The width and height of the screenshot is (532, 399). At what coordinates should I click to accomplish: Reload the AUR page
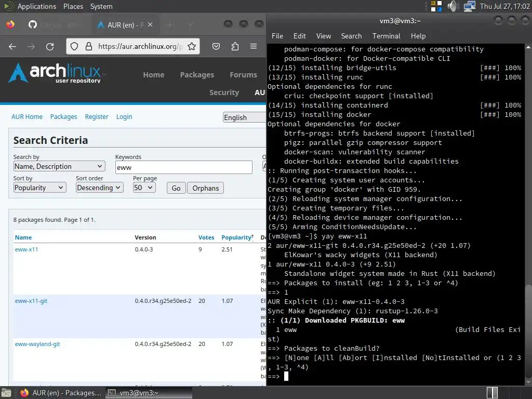50,46
